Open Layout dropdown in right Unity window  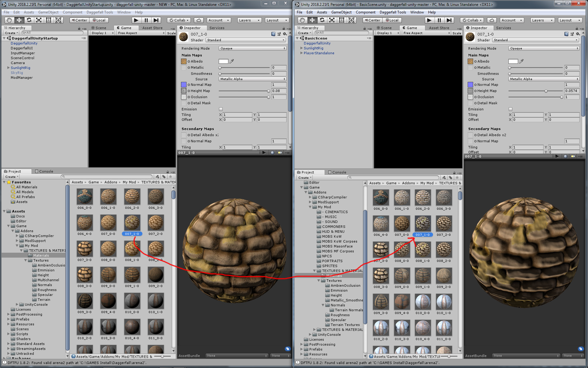coord(570,20)
